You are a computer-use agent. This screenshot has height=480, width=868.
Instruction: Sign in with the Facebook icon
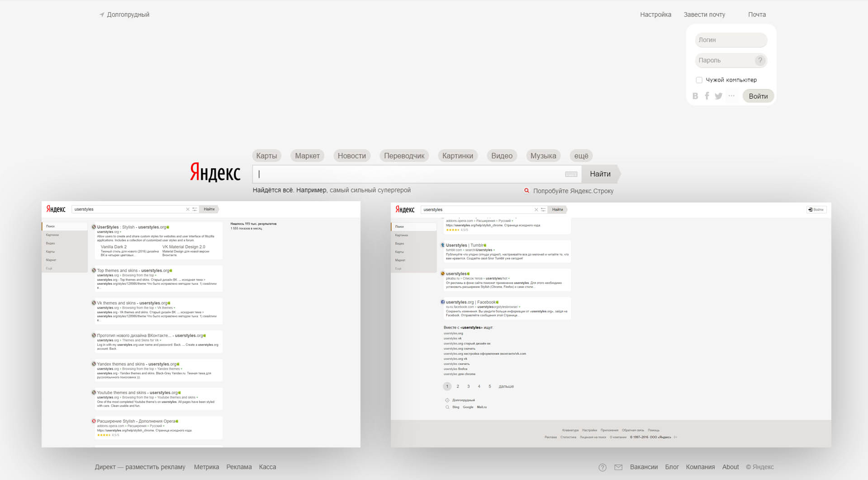tap(707, 96)
